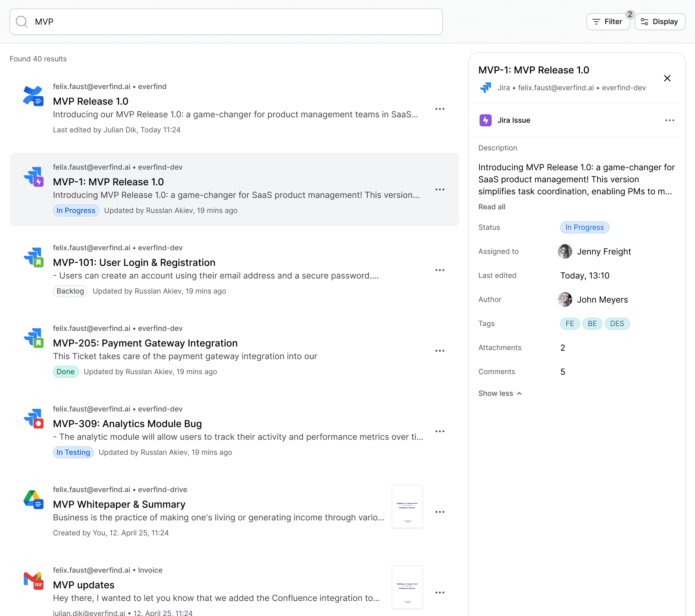Open the MVP Release 1.0 Confluence result title
The width and height of the screenshot is (695, 616).
tap(91, 101)
